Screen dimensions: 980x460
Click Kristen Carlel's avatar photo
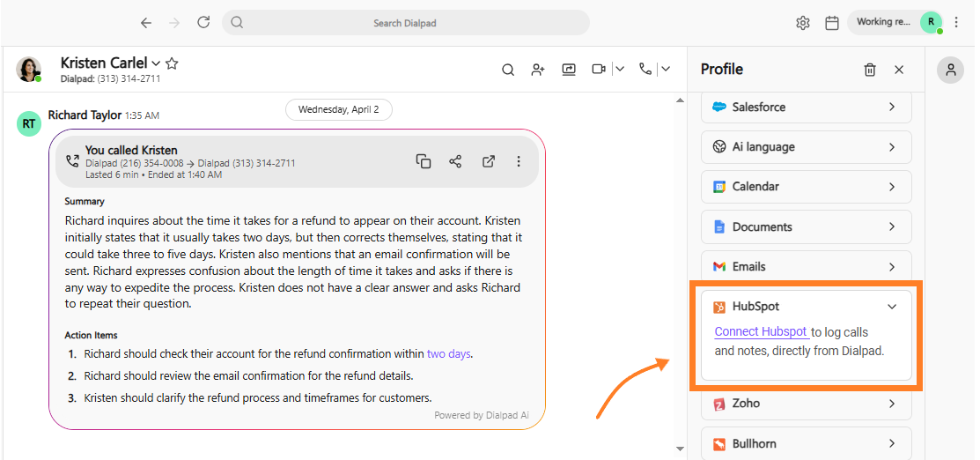(x=29, y=69)
